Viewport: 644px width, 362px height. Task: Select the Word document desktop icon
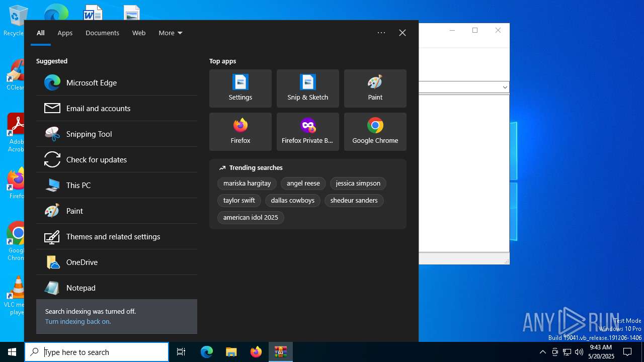[x=93, y=13]
